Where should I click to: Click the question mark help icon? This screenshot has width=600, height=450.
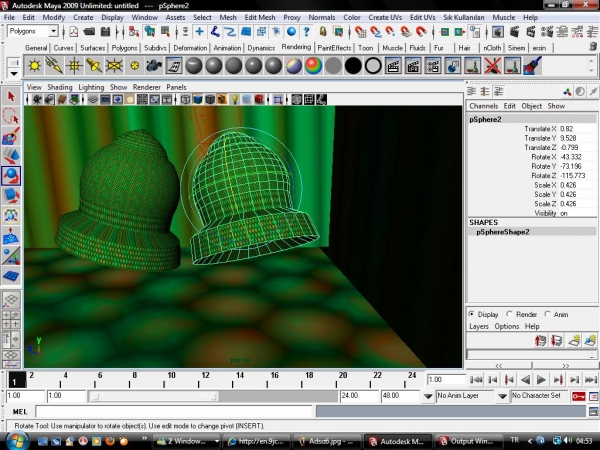(x=307, y=31)
